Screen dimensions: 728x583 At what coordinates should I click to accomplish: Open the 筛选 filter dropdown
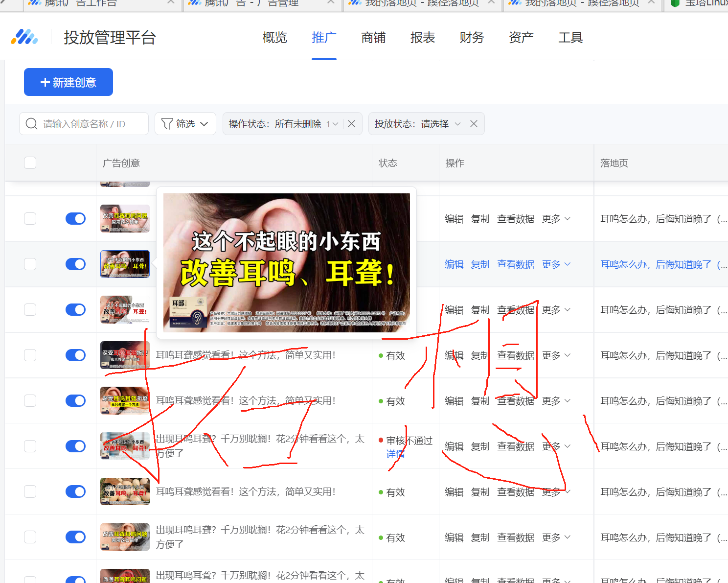[x=185, y=124]
